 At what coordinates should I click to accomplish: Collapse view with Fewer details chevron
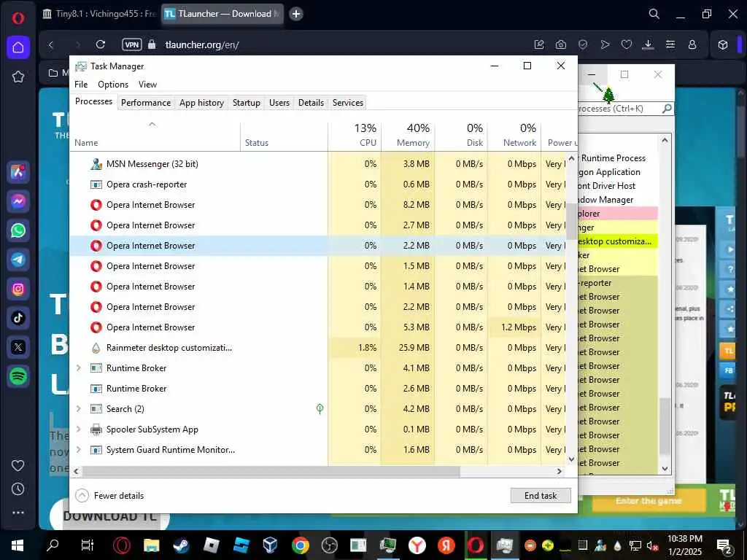[82, 496]
